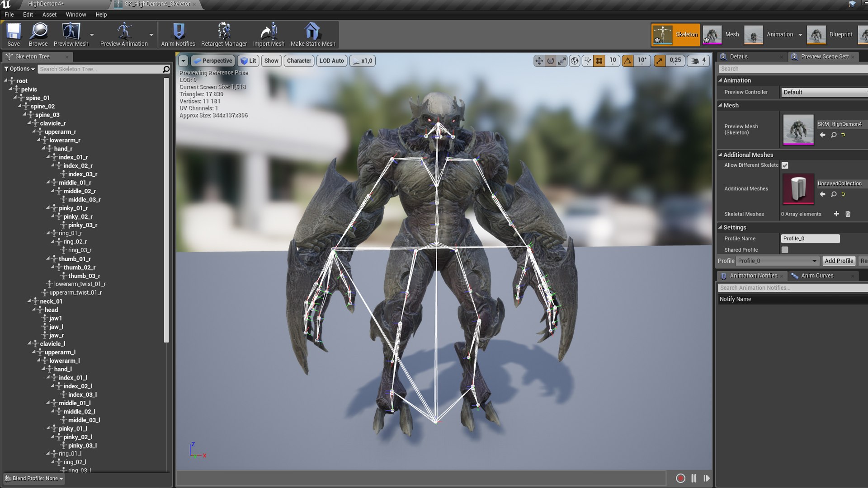This screenshot has width=868, height=488.
Task: Click the LOD Auto viewport button
Action: click(332, 61)
